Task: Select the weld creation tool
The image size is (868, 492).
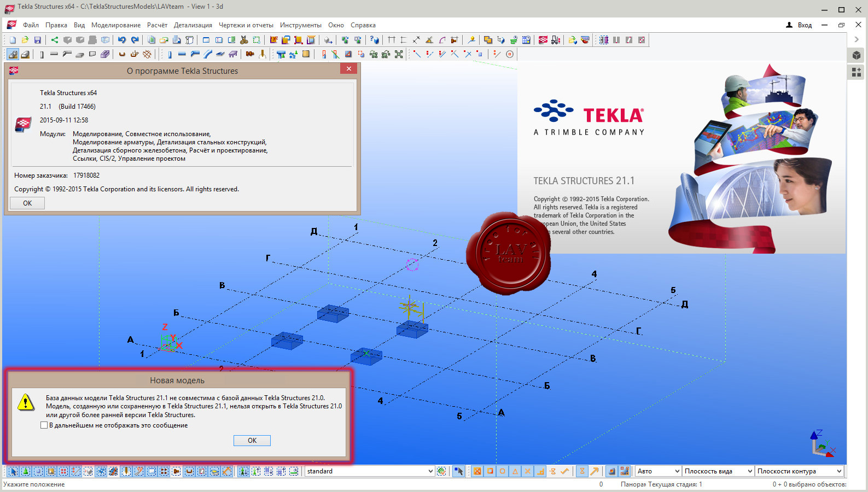Action: pyautogui.click(x=263, y=54)
